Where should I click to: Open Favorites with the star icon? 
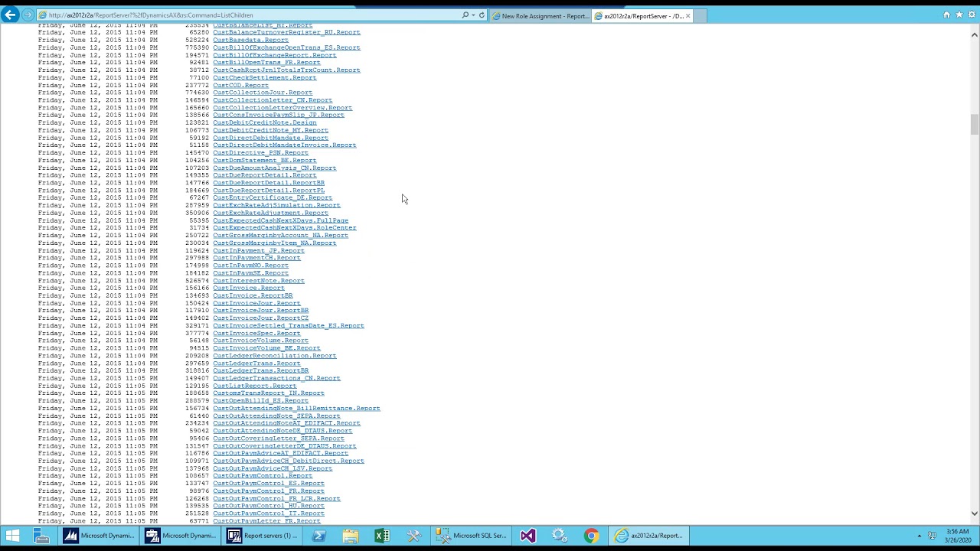[x=959, y=15]
